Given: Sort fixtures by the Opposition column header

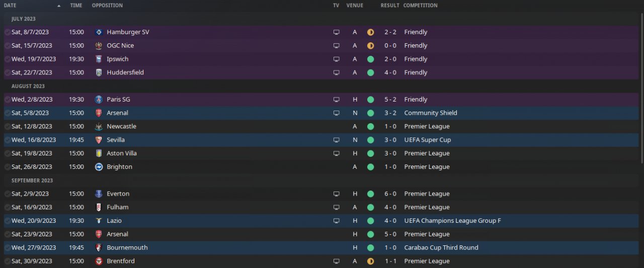Looking at the screenshot, I should (x=107, y=6).
